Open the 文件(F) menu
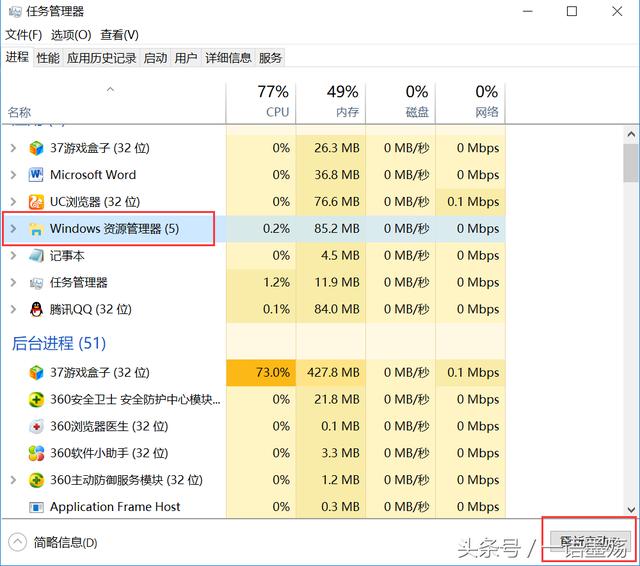640x566 pixels. (x=24, y=35)
